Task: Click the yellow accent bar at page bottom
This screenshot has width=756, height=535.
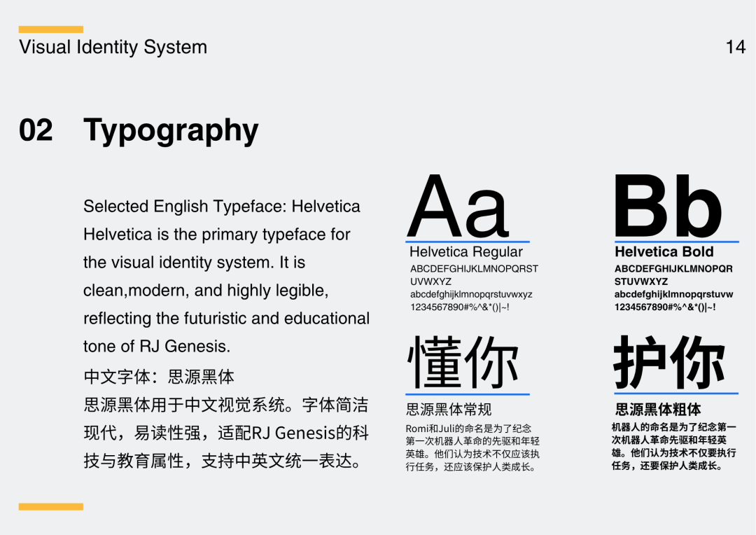Action: coord(51,506)
